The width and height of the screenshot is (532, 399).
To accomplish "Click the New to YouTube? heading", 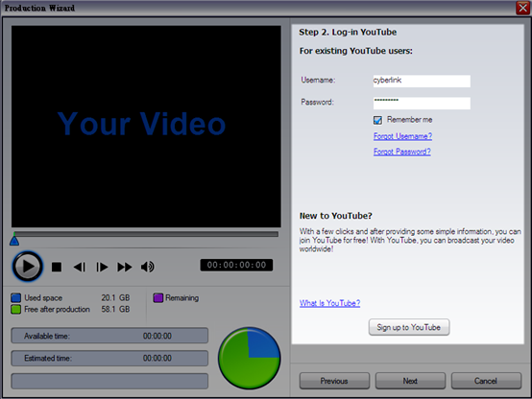I will pyautogui.click(x=335, y=216).
